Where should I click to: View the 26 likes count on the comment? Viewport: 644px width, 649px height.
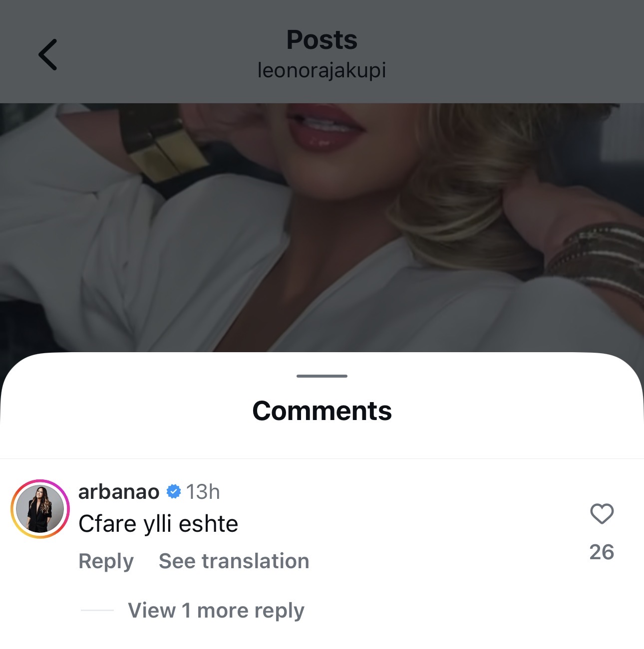(x=602, y=552)
